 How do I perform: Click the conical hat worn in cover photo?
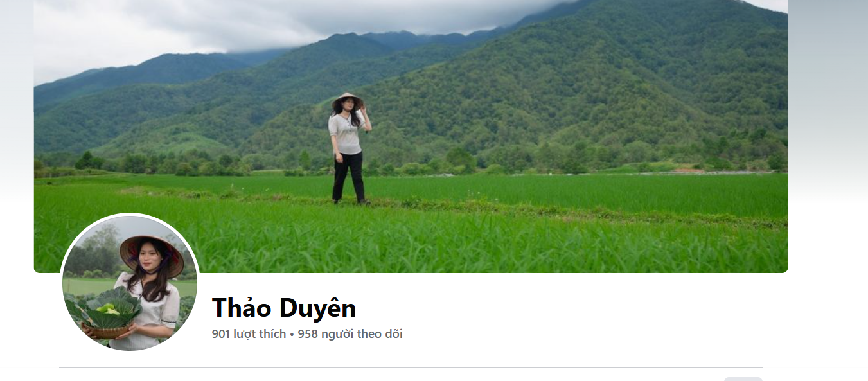point(348,100)
